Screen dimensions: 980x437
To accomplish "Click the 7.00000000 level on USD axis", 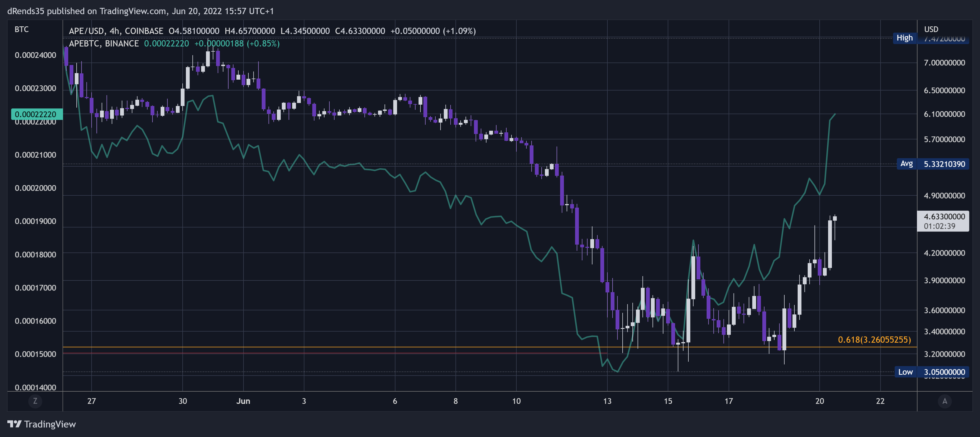I will (x=944, y=63).
